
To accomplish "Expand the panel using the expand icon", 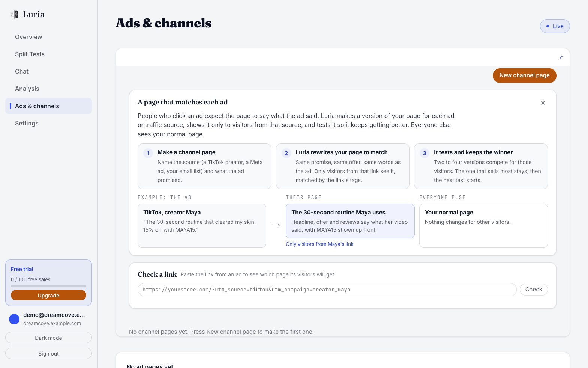I will pos(561,57).
